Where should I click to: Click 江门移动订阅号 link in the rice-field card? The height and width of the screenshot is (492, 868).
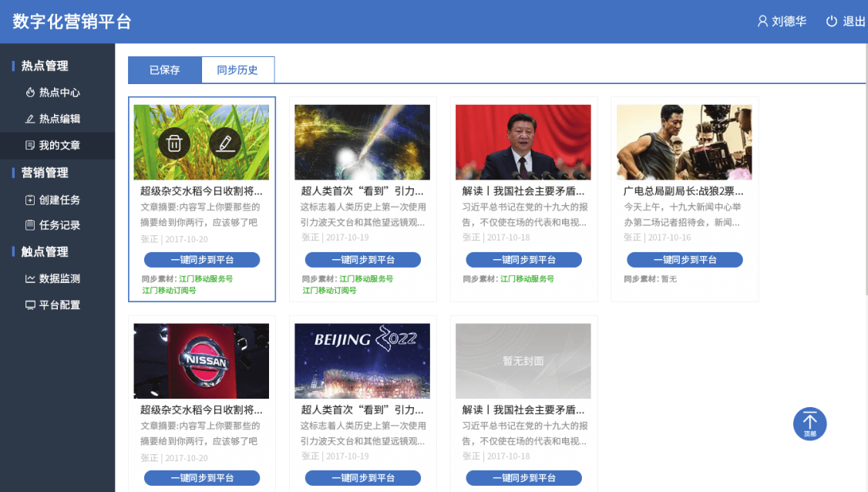(x=170, y=290)
